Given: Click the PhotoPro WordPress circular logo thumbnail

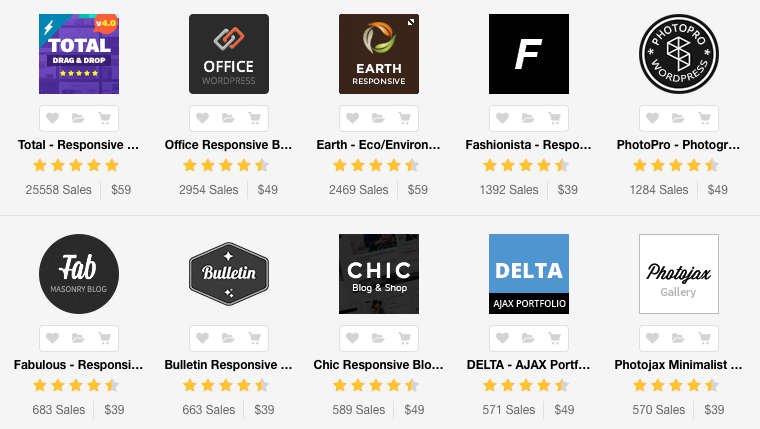Looking at the screenshot, I should pos(679,54).
